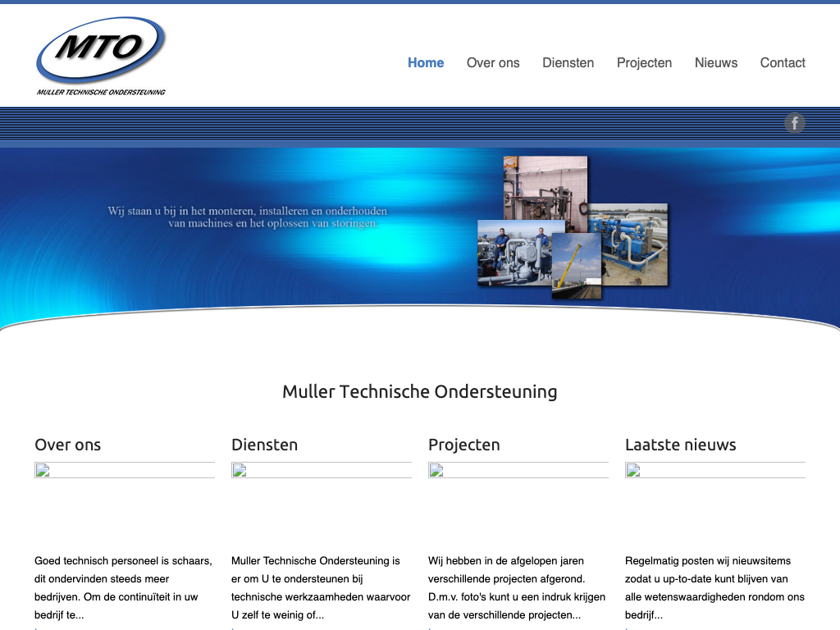Viewport: 840px width, 630px height.
Task: Click the Laatste nieuws section heading
Action: [x=680, y=445]
